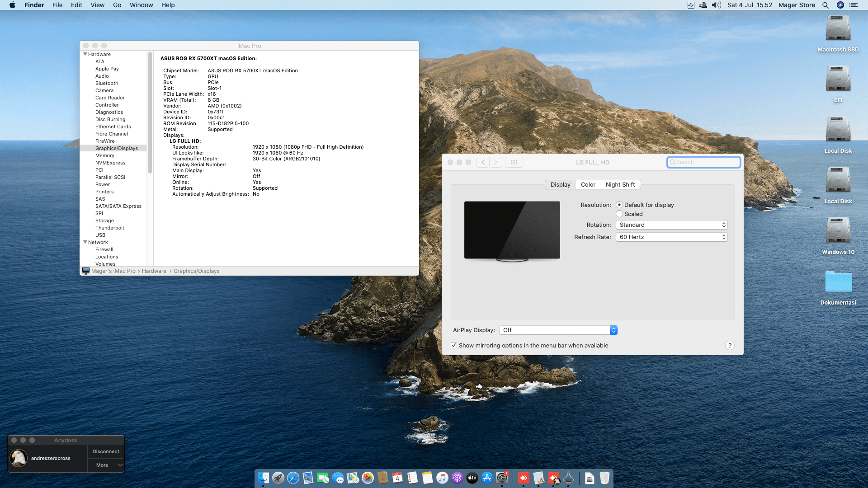Collapse the Hardware section in sidebar
868x488 pixels.
pos(85,54)
